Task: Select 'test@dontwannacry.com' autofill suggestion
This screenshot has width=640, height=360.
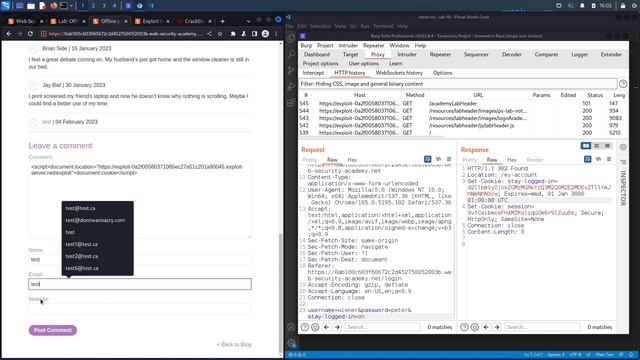Action: (x=95, y=220)
